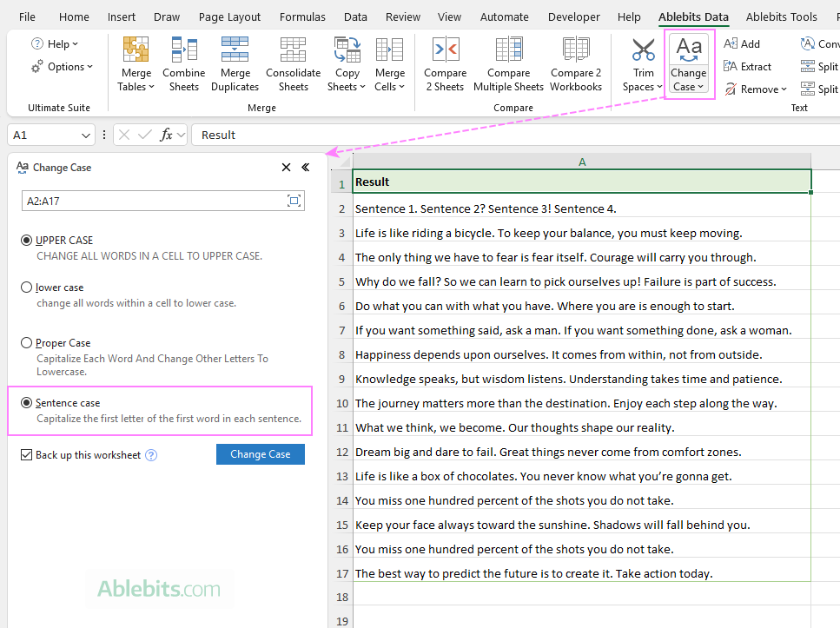Viewport: 840px width, 628px height.
Task: Open Merge Tables tool
Action: coord(136,63)
